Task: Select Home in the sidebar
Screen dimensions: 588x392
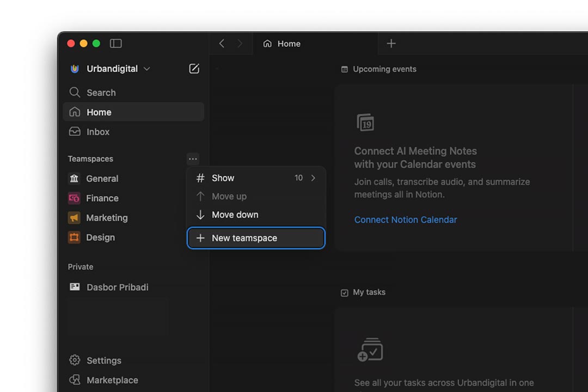Action: click(x=133, y=112)
